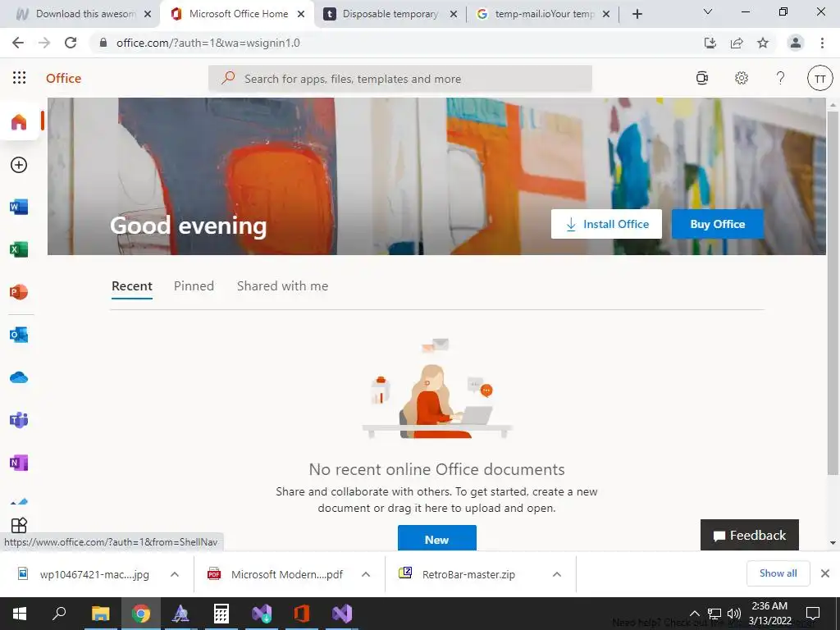This screenshot has height=630, width=840.
Task: Open OneNote from the sidebar
Action: 19,463
